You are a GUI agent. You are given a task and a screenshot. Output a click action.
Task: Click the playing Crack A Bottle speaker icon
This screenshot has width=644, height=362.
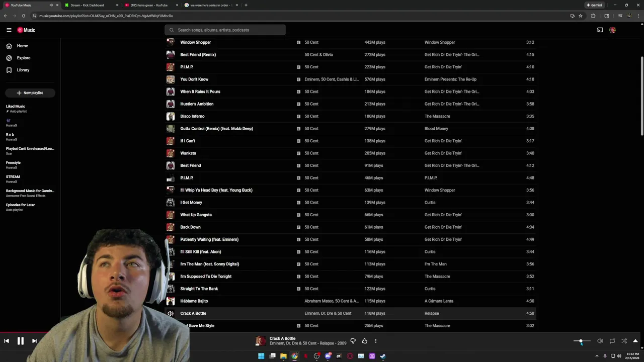pyautogui.click(x=171, y=313)
